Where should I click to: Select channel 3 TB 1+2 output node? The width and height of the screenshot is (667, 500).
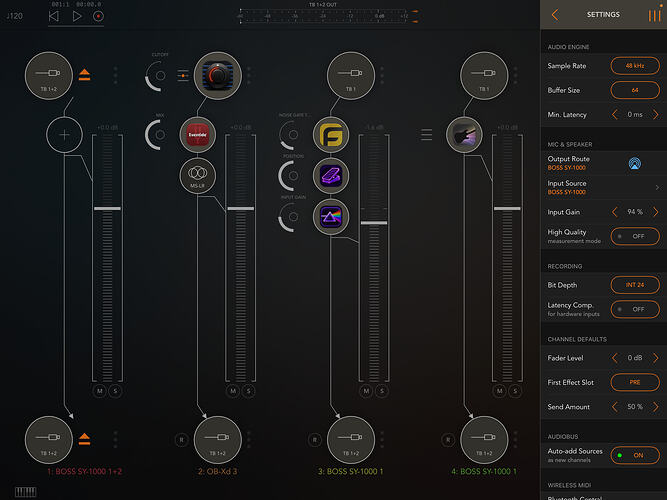tap(351, 440)
